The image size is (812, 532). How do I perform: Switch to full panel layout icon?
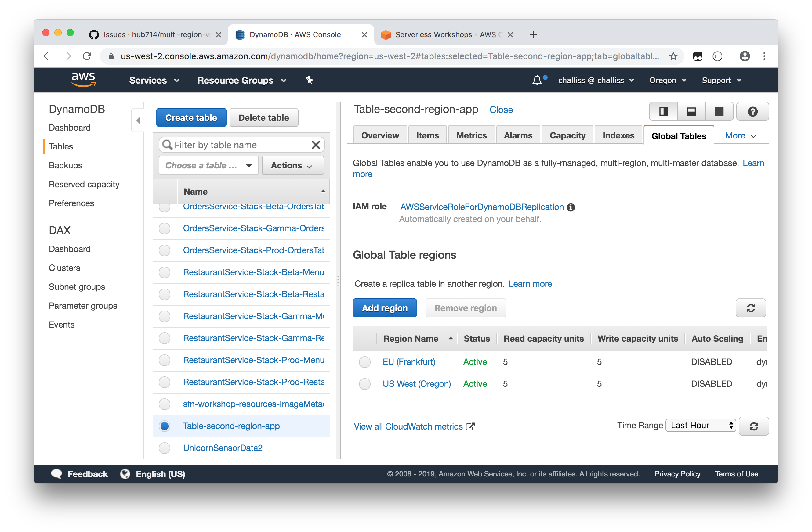tap(719, 112)
